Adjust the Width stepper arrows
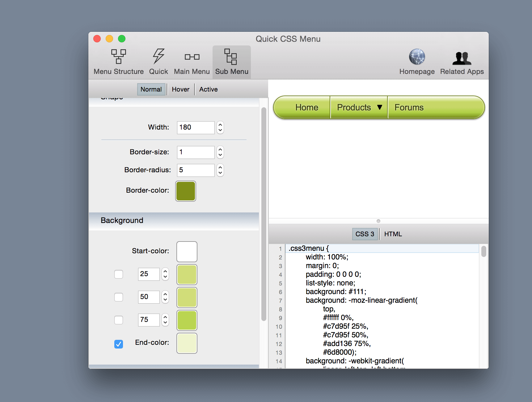Image resolution: width=532 pixels, height=402 pixels. pos(220,127)
